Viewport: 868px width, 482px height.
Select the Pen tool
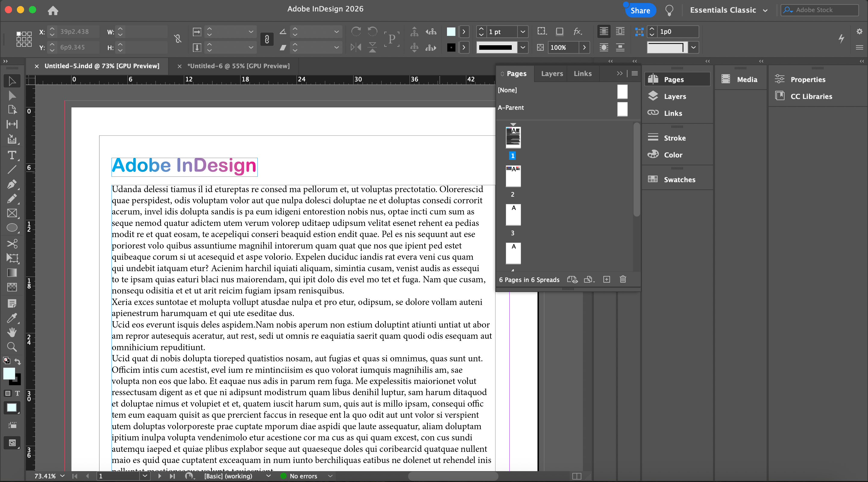click(x=12, y=184)
